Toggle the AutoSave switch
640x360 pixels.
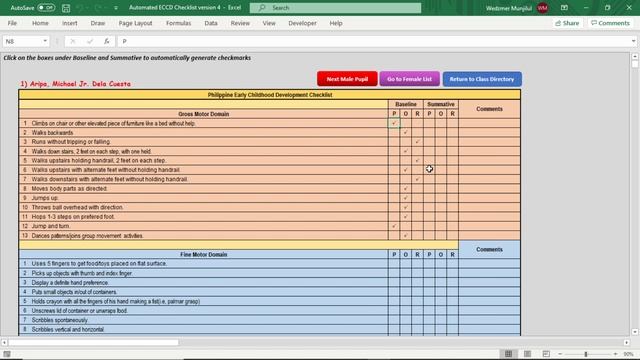(46, 8)
